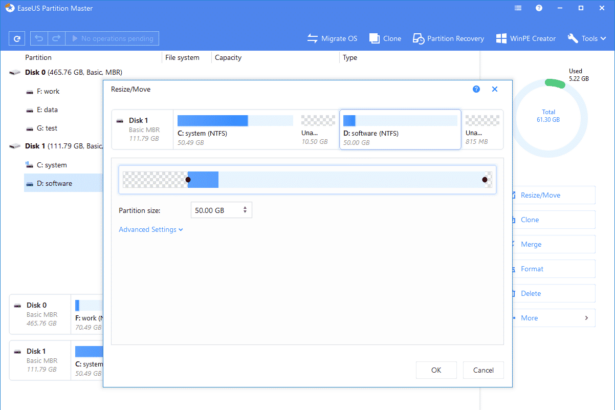
Task: Click the Redo arrow icon
Action: pos(58,39)
